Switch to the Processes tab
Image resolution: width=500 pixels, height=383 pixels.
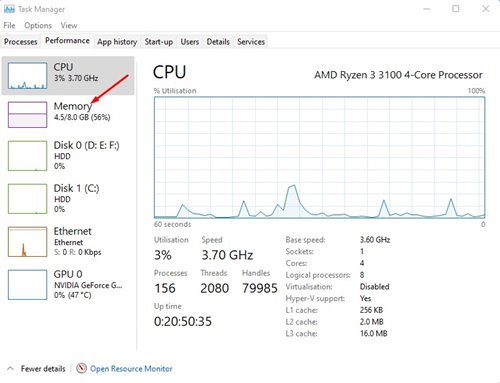tap(21, 42)
